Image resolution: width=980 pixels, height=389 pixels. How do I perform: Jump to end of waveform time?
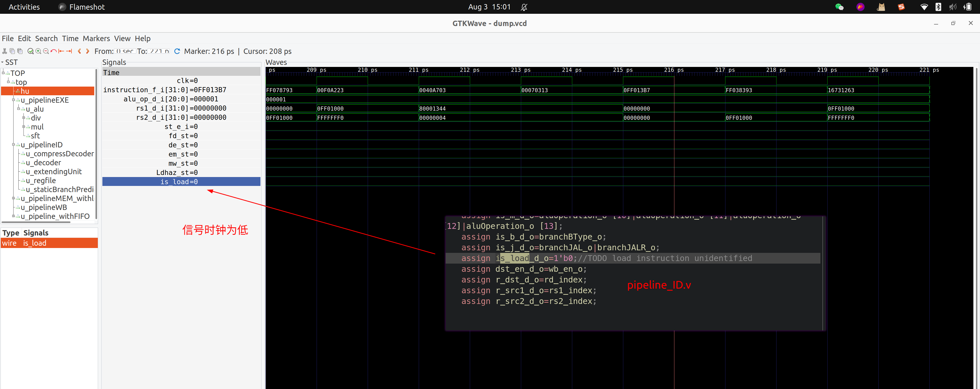[x=69, y=51]
